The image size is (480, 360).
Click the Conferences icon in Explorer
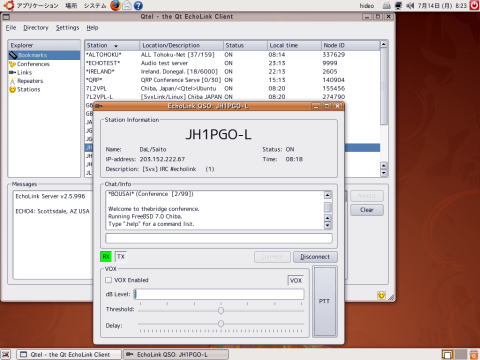pyautogui.click(x=13, y=64)
